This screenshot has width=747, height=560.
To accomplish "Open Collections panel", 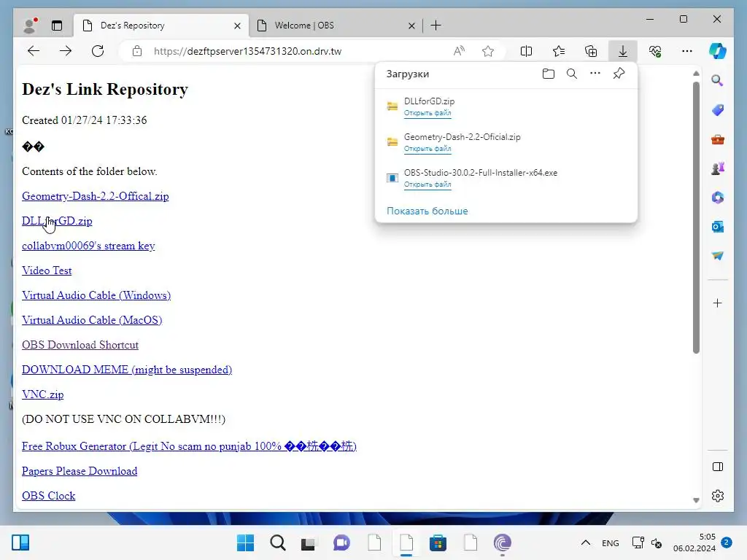I will coord(591,51).
